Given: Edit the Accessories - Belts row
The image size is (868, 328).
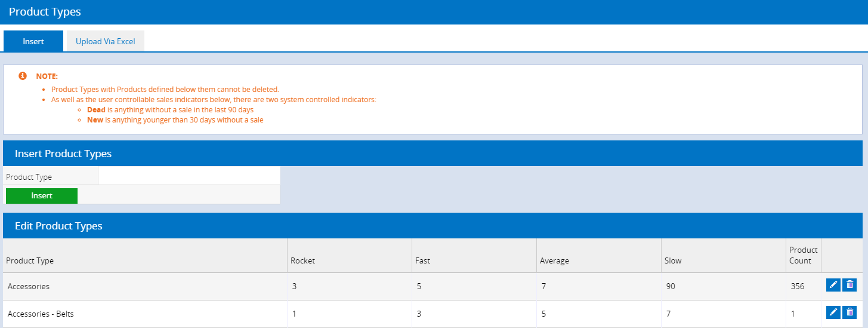Looking at the screenshot, I should (833, 312).
